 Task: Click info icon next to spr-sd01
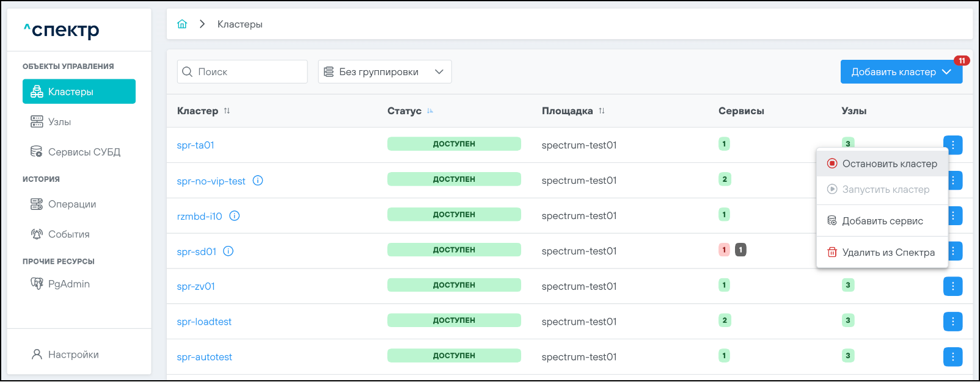tap(229, 251)
